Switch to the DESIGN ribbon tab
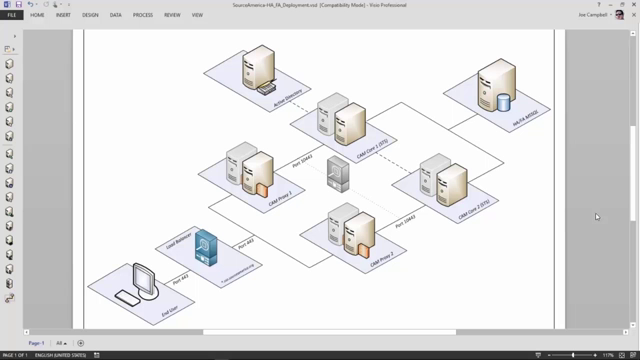This screenshot has height=360, width=640. pos(90,15)
